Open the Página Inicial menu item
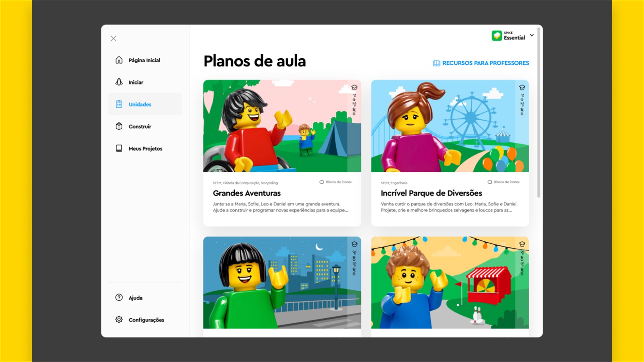 (x=145, y=60)
